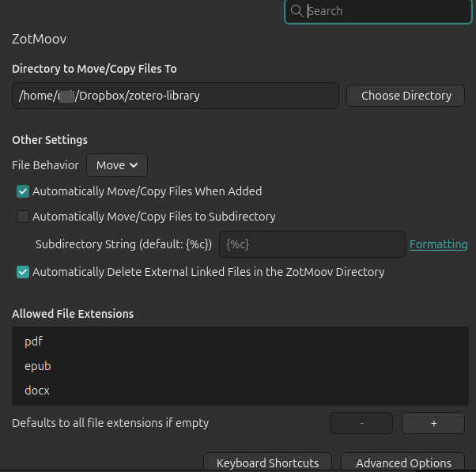
Task: Click the directory path text field
Action: click(x=176, y=96)
